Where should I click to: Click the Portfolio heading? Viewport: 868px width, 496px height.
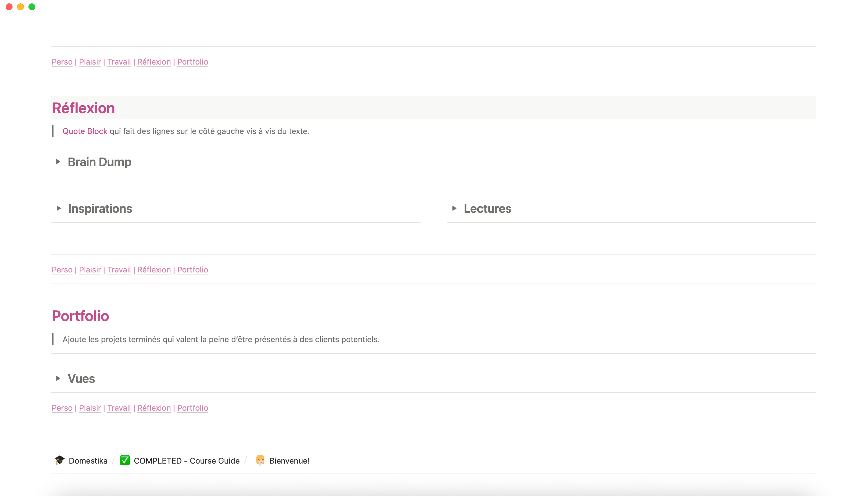(81, 316)
